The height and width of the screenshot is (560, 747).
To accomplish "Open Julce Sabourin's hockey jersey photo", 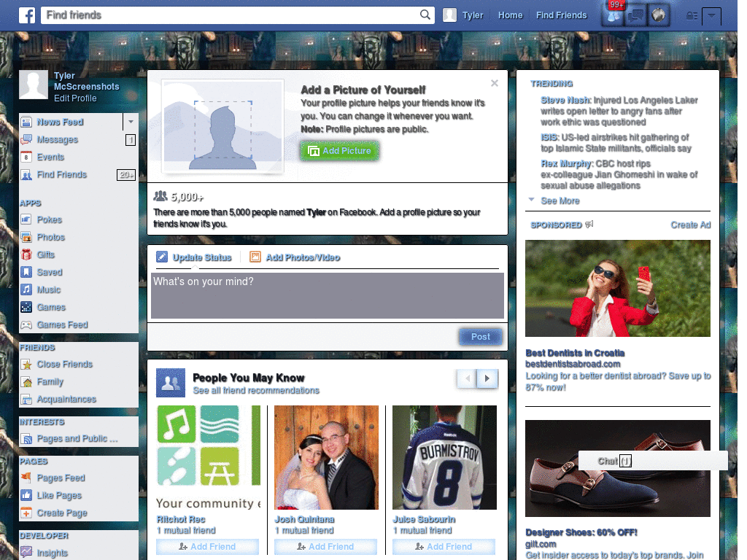I will pos(444,458).
